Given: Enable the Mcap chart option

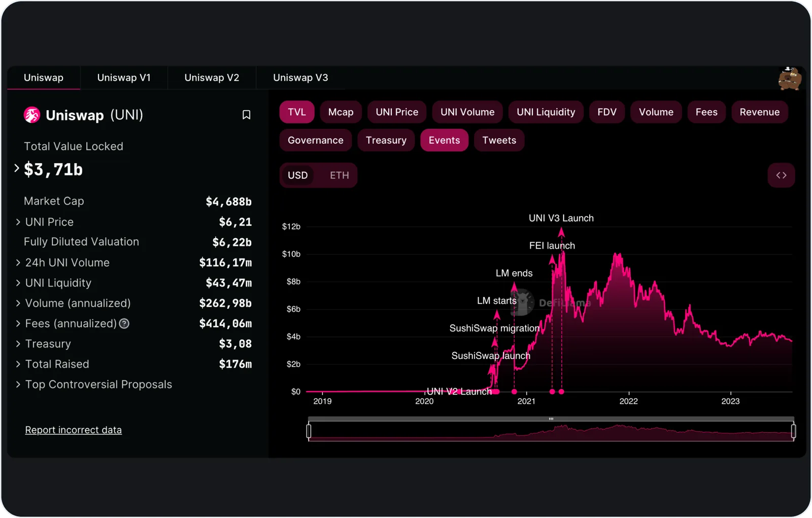Looking at the screenshot, I should tap(341, 112).
